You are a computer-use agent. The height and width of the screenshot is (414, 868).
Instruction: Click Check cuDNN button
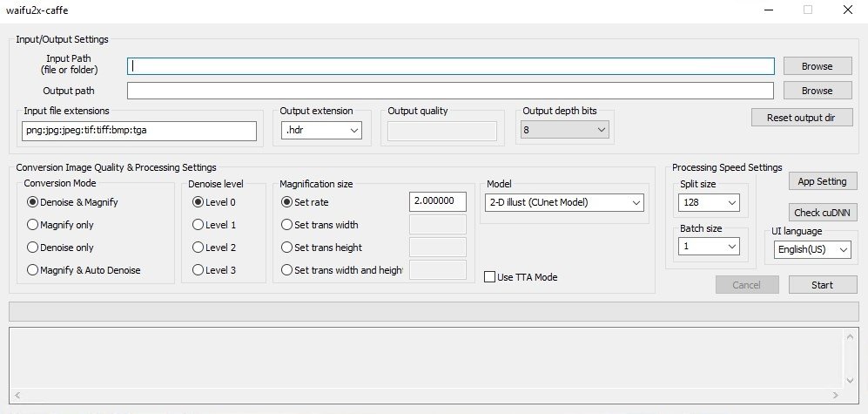click(822, 213)
